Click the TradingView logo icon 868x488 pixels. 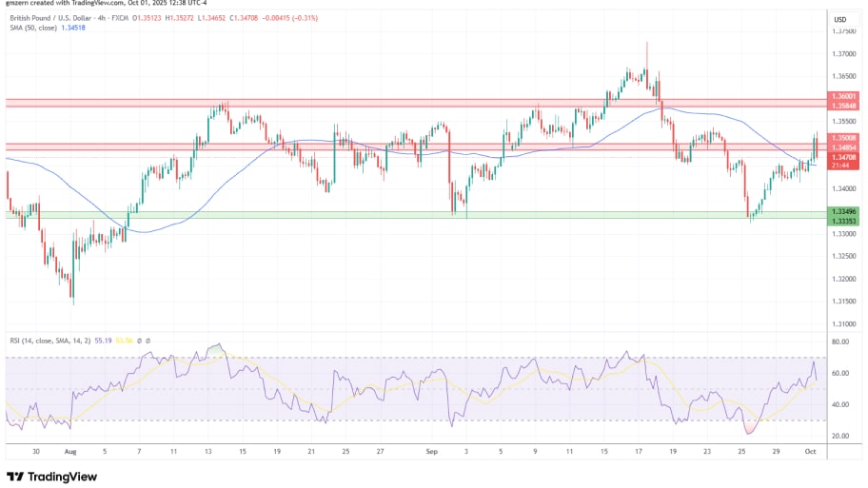[15, 477]
